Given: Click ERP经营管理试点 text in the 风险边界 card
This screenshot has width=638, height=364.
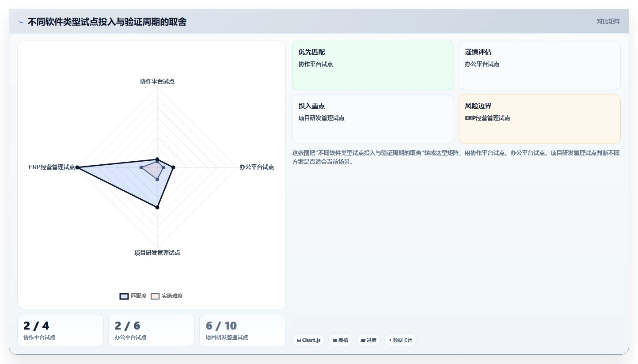Looking at the screenshot, I should (487, 118).
